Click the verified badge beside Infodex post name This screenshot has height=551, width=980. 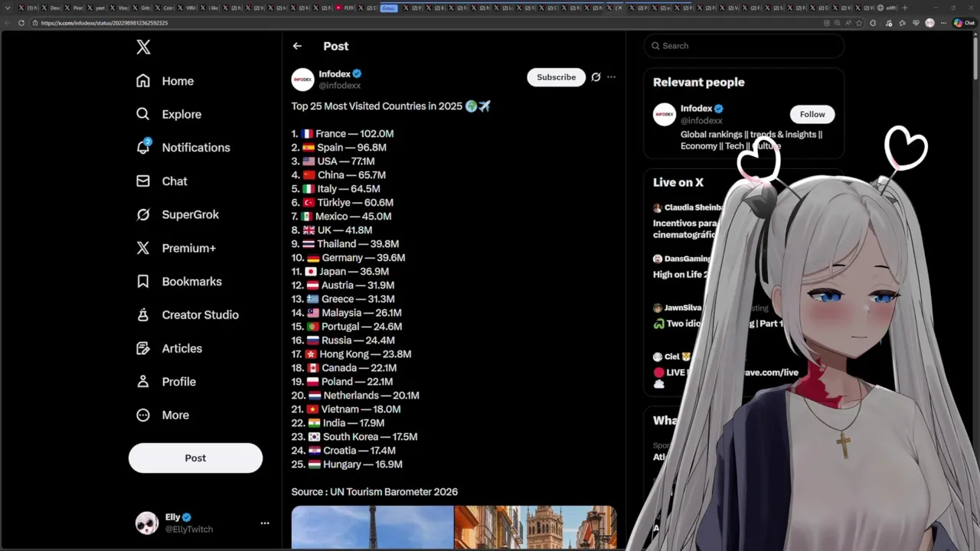click(x=357, y=74)
